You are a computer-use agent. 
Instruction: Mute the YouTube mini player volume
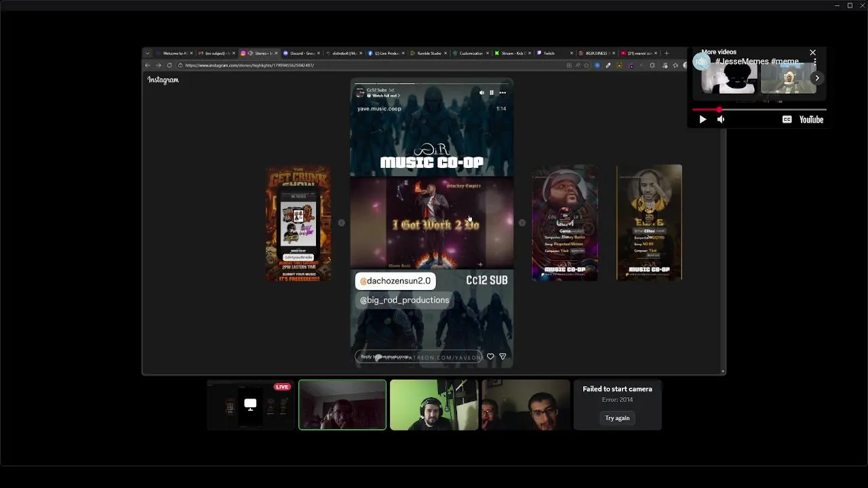[x=721, y=119]
